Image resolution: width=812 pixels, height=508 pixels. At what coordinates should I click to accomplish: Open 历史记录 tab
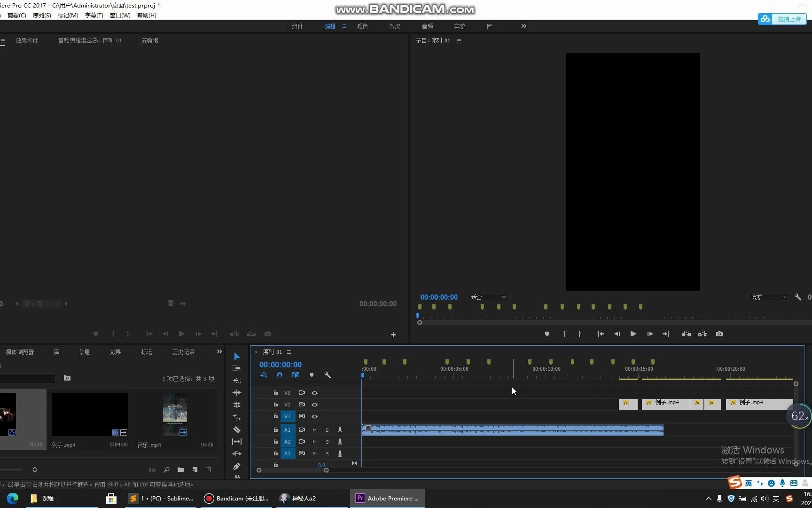(183, 352)
